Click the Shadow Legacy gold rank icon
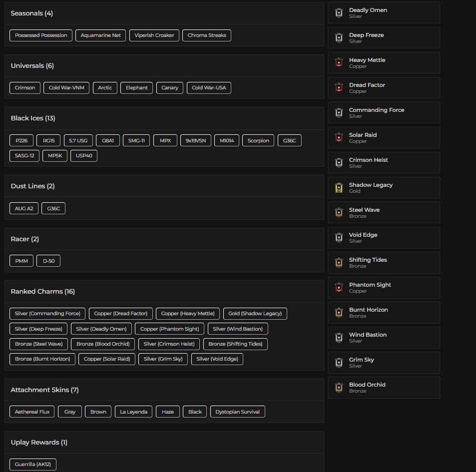The height and width of the screenshot is (472, 476). pyautogui.click(x=339, y=188)
